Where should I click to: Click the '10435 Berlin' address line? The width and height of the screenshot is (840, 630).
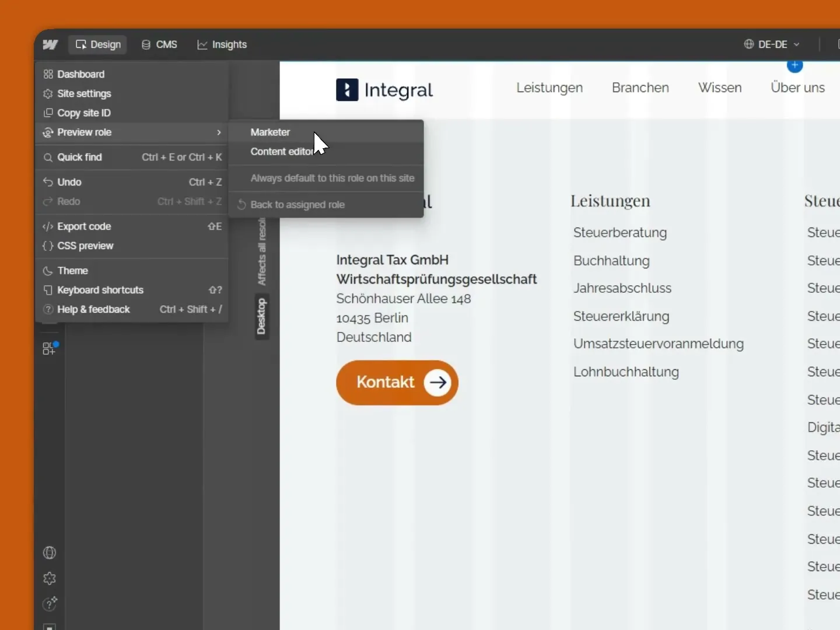(x=372, y=318)
